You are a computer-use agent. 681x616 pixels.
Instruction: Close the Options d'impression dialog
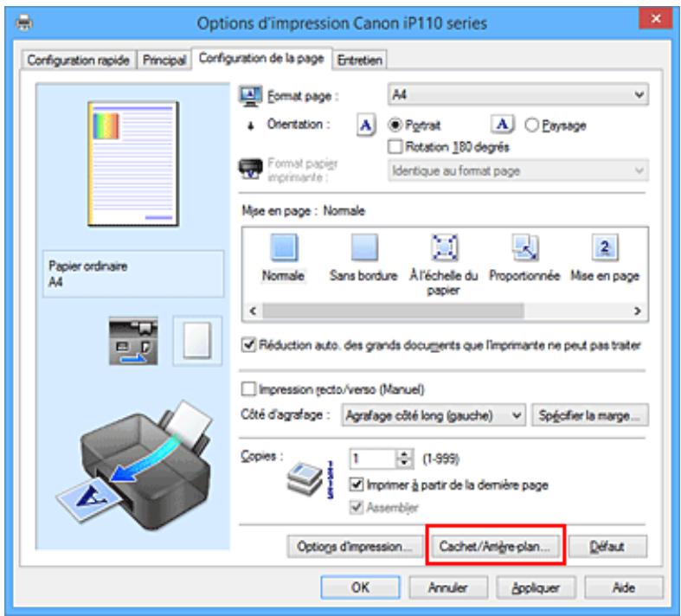(x=656, y=19)
